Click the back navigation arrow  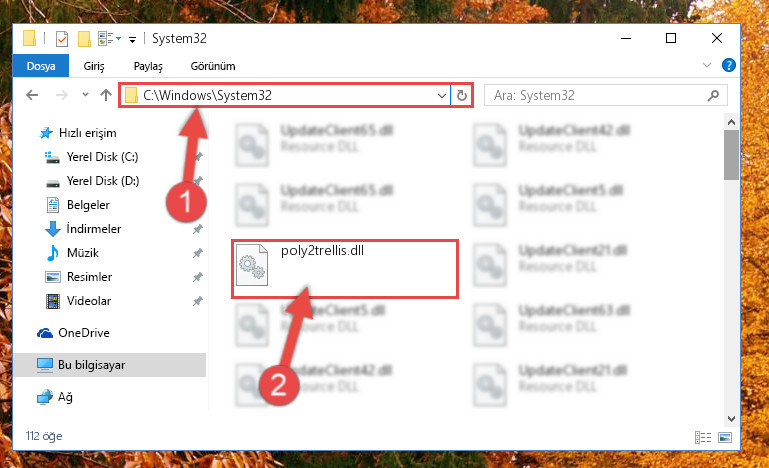32,95
